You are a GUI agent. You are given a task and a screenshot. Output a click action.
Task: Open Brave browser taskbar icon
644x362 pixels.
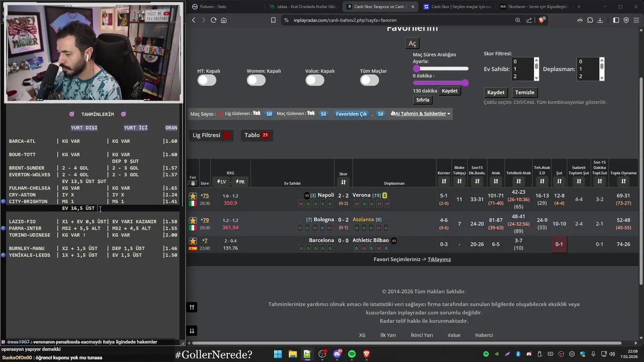tap(366, 354)
